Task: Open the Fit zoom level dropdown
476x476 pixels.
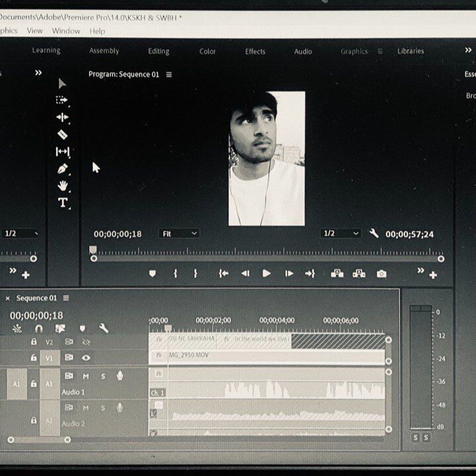Action: click(179, 233)
